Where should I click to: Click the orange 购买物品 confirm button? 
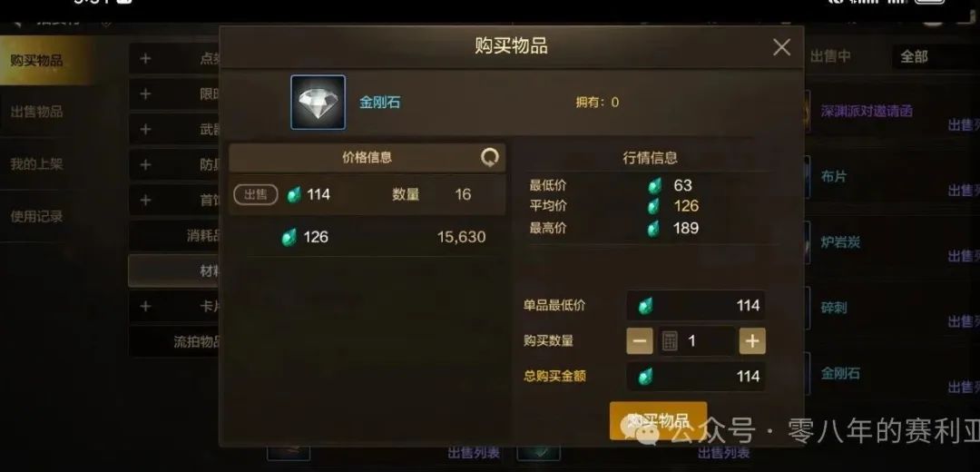coord(658,420)
